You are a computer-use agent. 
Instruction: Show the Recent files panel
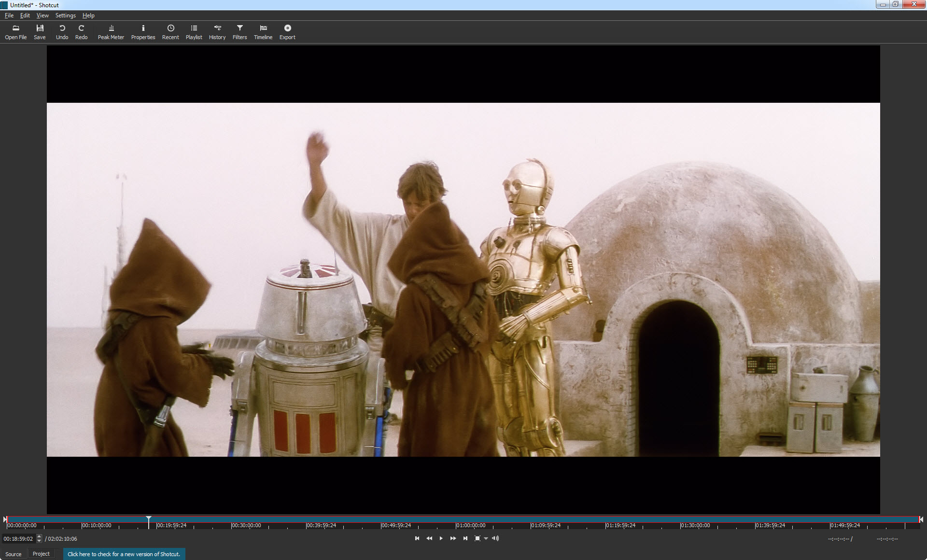pos(170,32)
